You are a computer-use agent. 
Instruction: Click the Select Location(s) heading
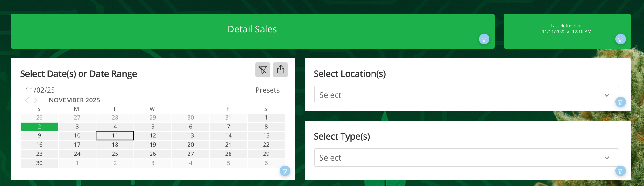click(x=350, y=74)
